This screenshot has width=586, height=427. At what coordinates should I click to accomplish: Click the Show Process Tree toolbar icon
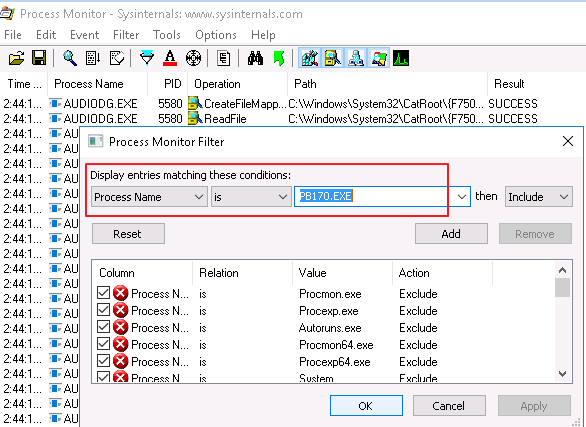(223, 58)
